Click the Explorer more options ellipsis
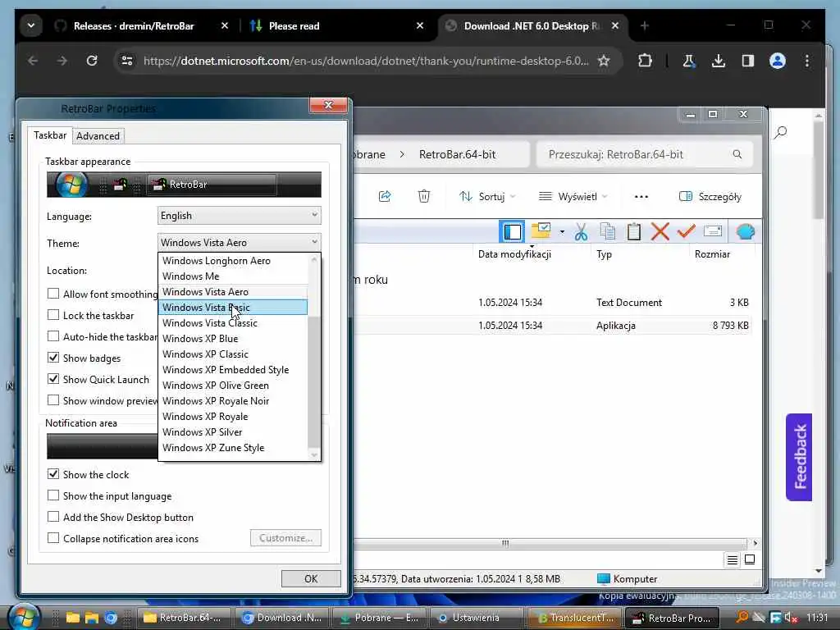The height and width of the screenshot is (630, 840). coord(641,197)
